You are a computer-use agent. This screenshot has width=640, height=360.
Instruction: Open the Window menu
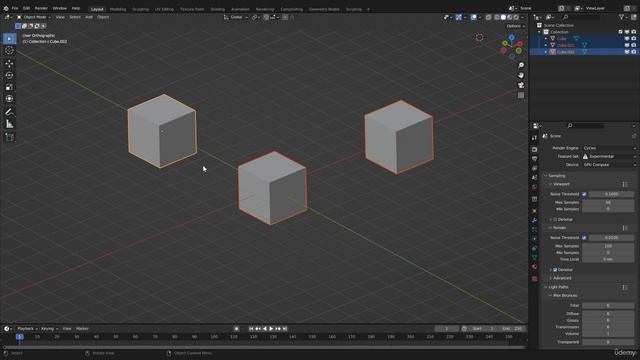point(59,8)
